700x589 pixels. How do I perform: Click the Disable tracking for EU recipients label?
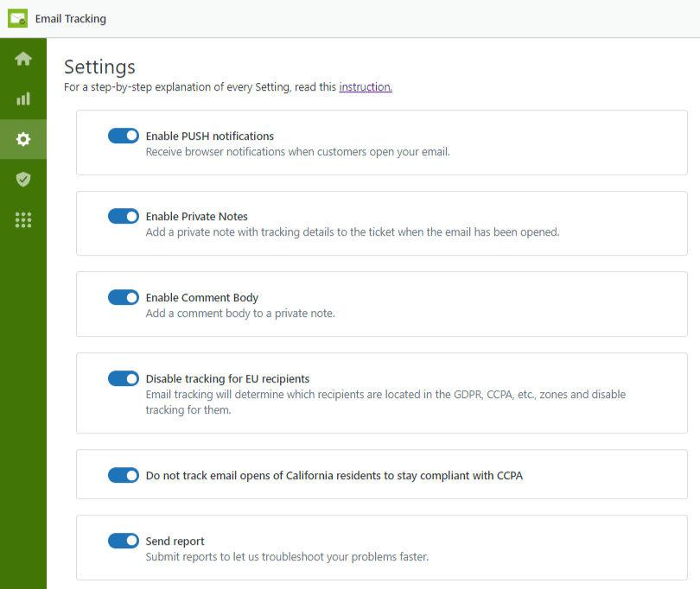pyautogui.click(x=227, y=379)
